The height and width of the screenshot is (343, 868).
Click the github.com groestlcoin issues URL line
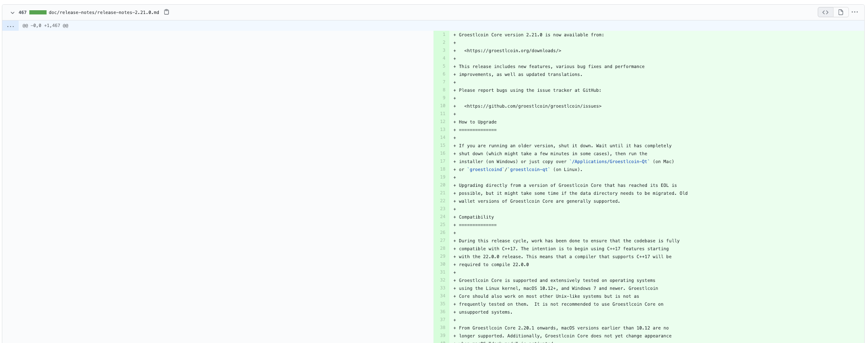coord(533,106)
